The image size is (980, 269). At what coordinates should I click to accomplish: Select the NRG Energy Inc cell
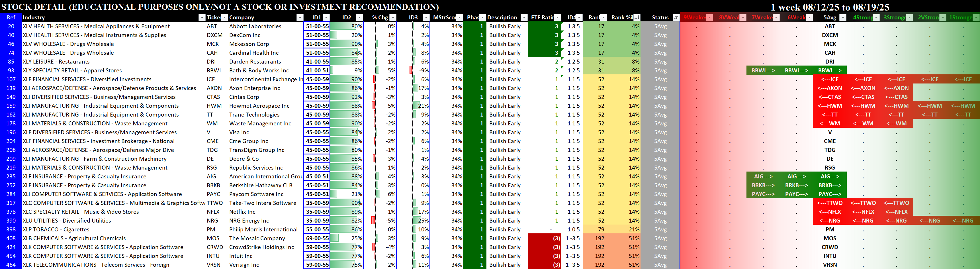coord(249,221)
